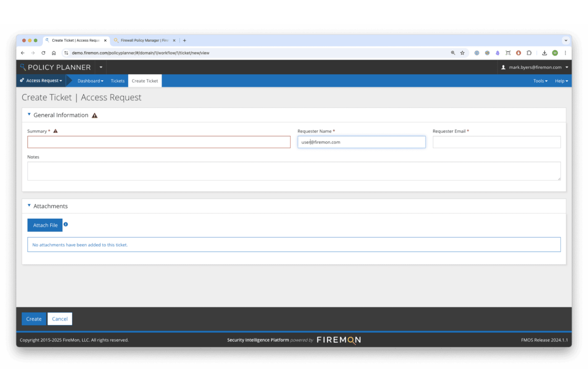Click the Policy Planner magnifying-glass logo icon
The width and height of the screenshot is (588, 392).
coord(23,67)
